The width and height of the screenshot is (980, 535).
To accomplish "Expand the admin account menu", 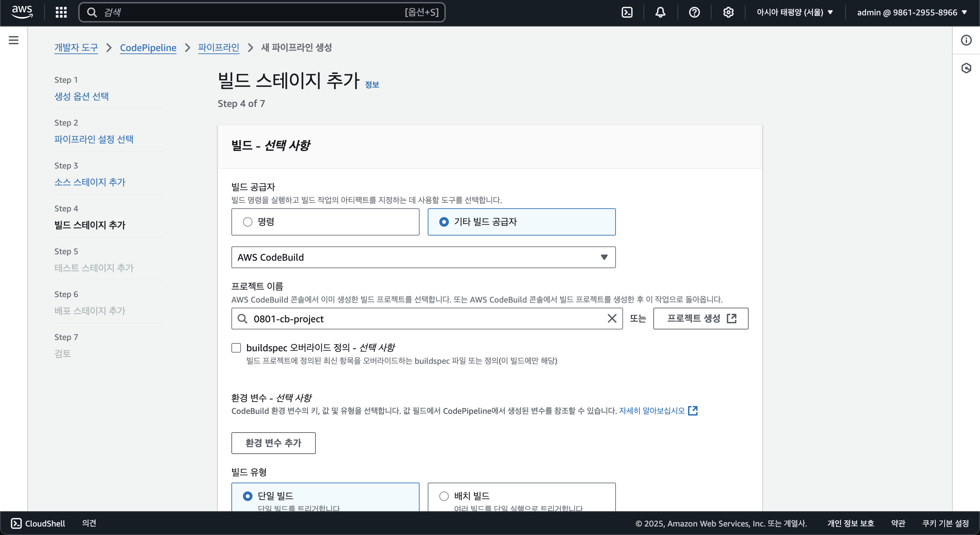I will click(912, 12).
